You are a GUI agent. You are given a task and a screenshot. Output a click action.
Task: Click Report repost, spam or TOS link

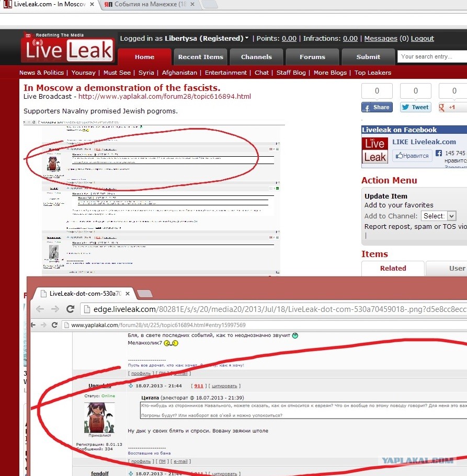coord(415,226)
